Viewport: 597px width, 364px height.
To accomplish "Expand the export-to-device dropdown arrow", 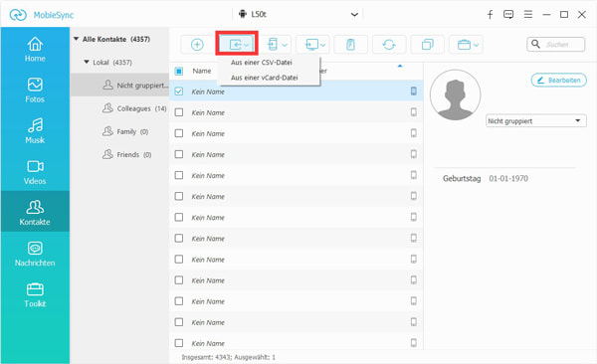I will point(285,45).
